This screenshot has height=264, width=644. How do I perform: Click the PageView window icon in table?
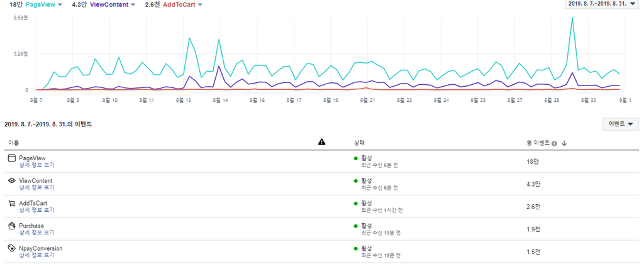point(11,158)
